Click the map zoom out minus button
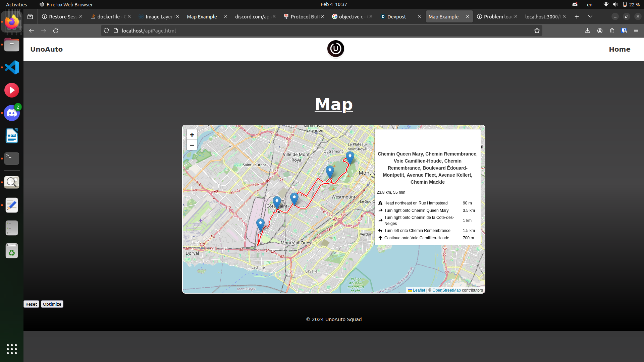644x362 pixels. click(192, 145)
